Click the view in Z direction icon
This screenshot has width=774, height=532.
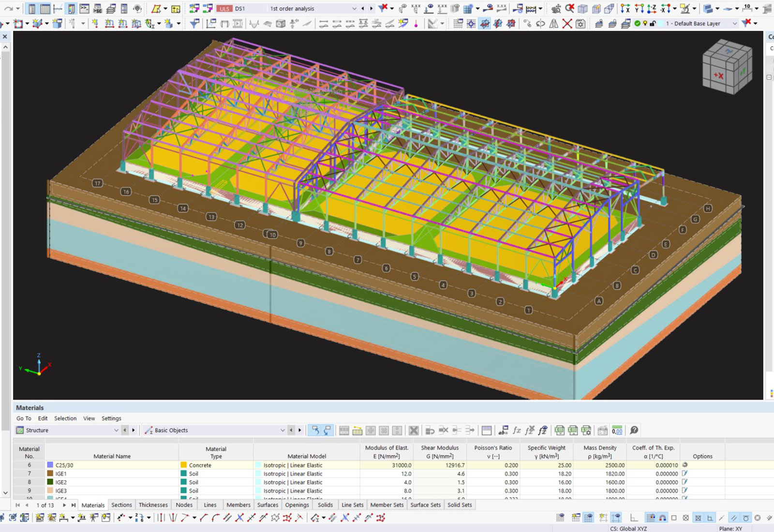tap(652, 8)
